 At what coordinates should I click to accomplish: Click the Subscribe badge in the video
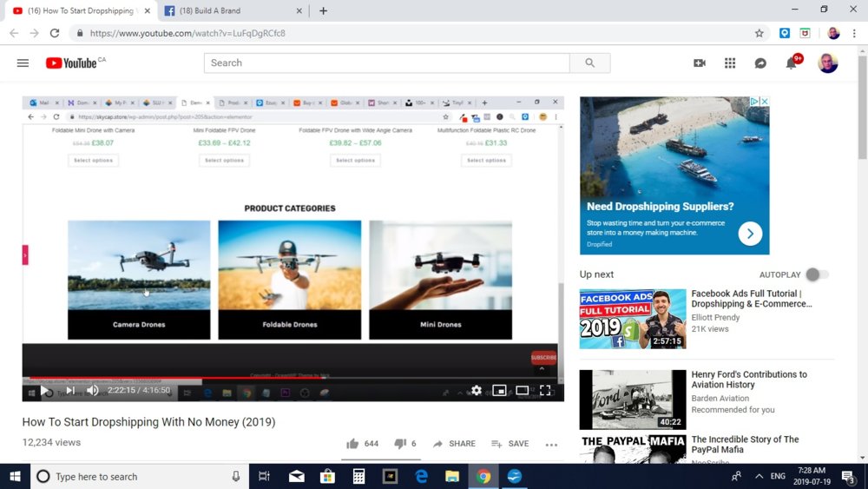coord(543,358)
